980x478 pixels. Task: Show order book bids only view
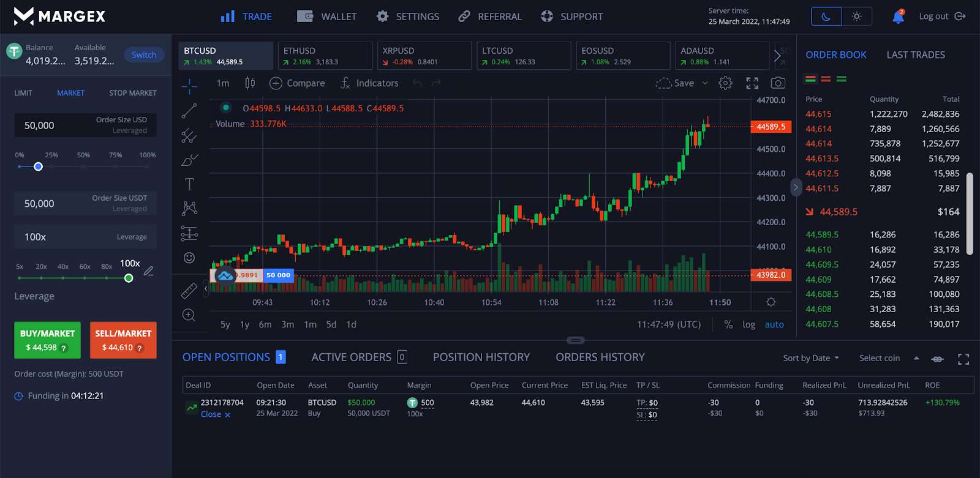tap(842, 79)
